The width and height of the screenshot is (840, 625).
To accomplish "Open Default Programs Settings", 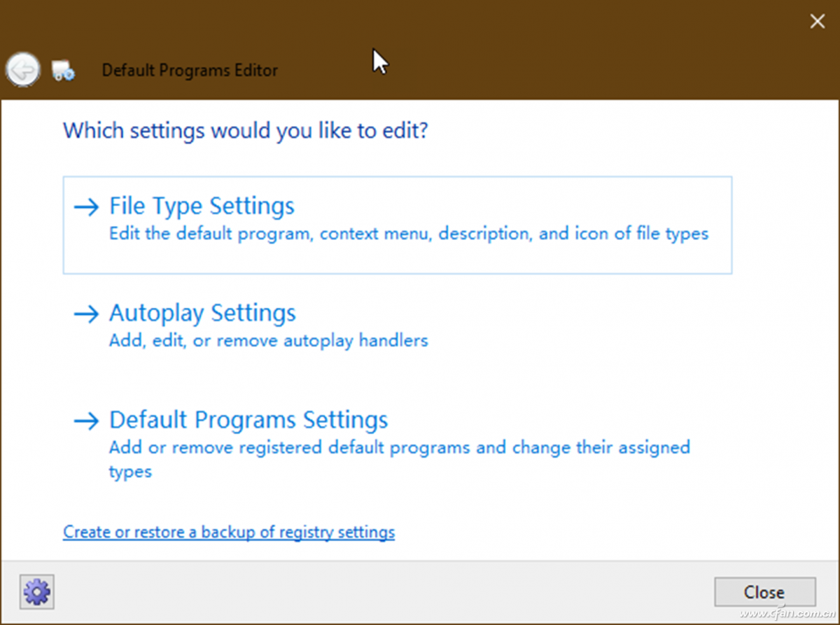I will (x=397, y=445).
